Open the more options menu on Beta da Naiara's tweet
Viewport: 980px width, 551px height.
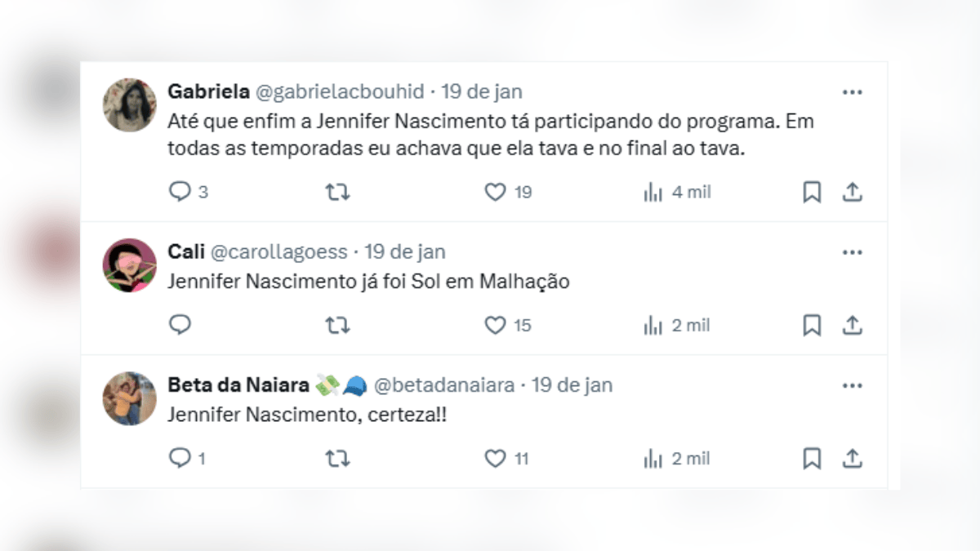tap(853, 384)
